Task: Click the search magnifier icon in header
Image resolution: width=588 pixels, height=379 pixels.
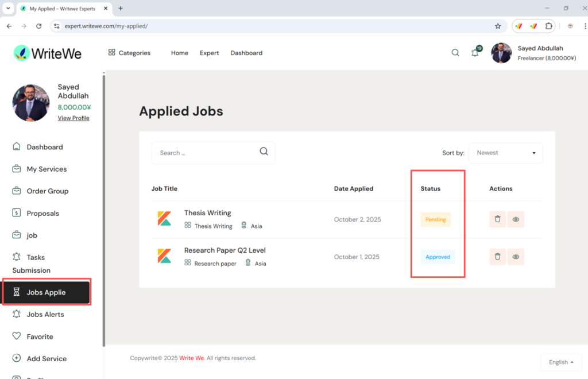Action: 455,53
